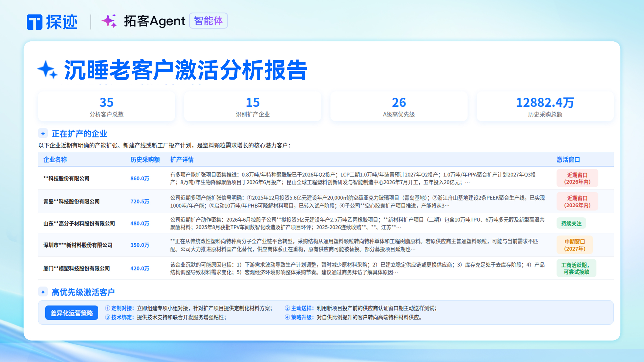Click the 拓客Agent title text

pyautogui.click(x=155, y=21)
